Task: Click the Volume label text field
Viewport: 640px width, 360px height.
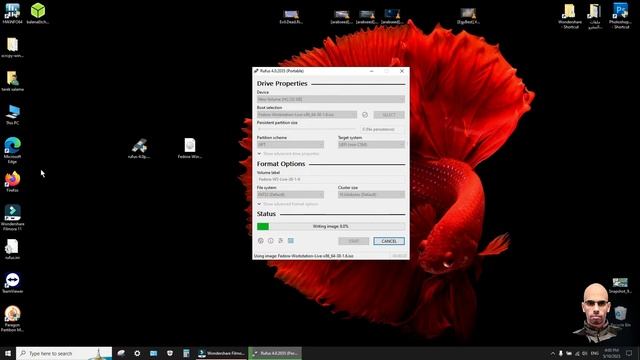Action: [x=331, y=179]
